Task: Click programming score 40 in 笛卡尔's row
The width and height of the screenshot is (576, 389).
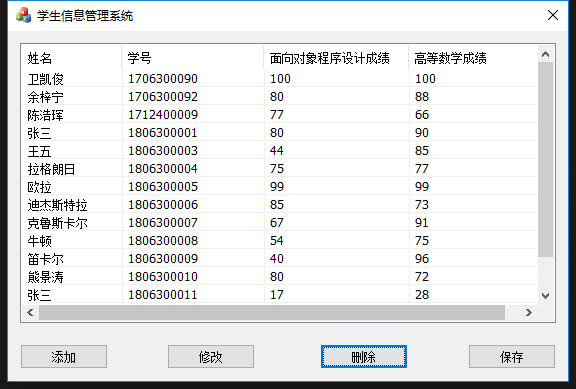Action: 277,259
